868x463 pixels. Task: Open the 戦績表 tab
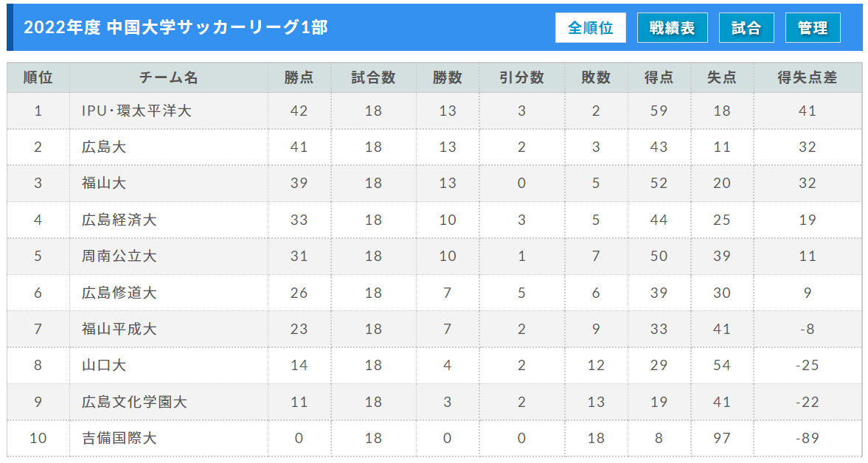tap(672, 28)
